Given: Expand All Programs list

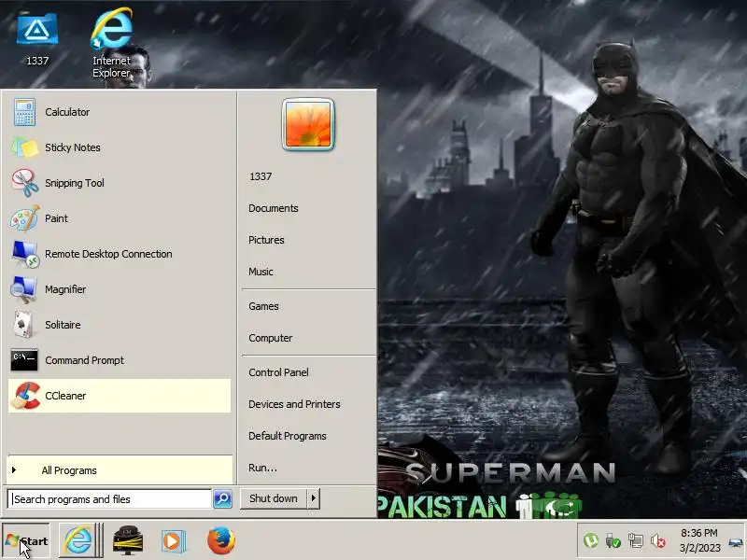Looking at the screenshot, I should click(x=120, y=470).
